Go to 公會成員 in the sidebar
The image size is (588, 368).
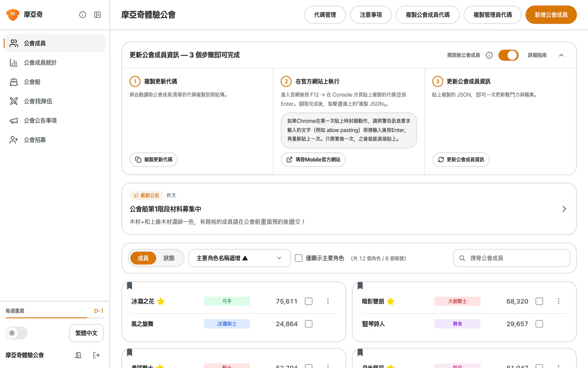pyautogui.click(x=55, y=43)
